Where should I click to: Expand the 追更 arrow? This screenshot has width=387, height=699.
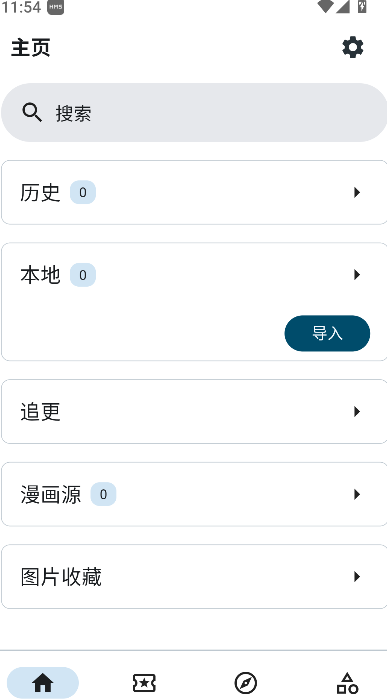357,411
